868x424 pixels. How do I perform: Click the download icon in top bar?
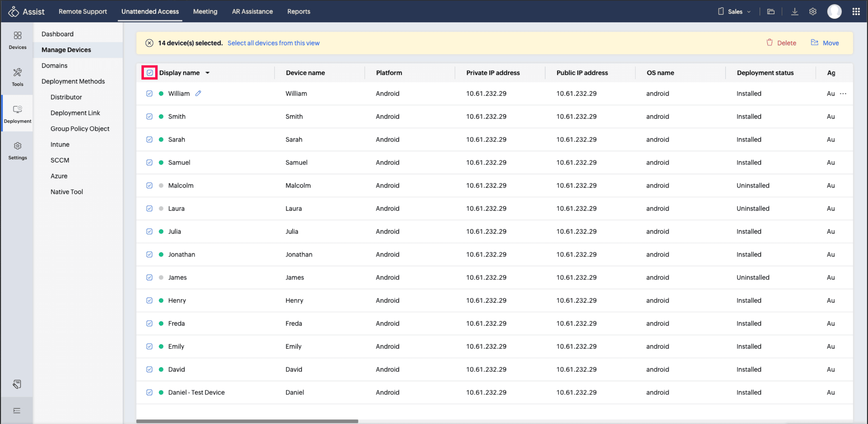coord(795,11)
